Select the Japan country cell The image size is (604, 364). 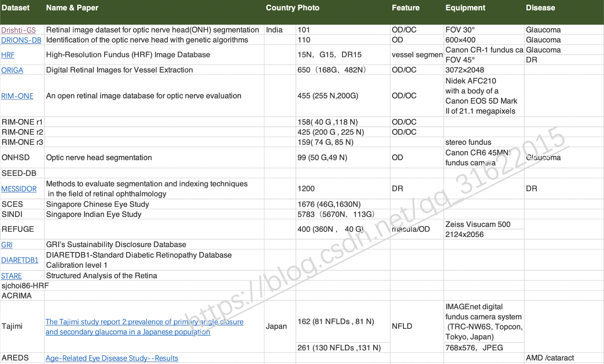tap(280, 326)
